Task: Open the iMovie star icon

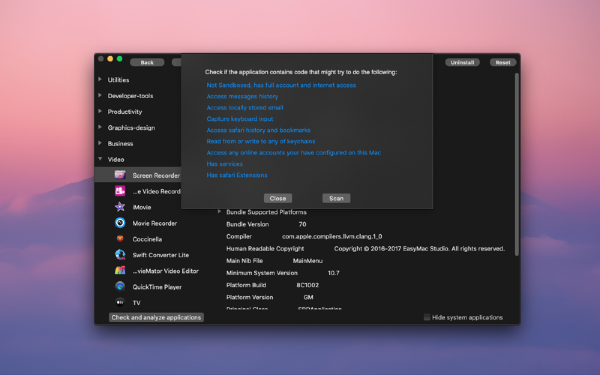Action: point(120,207)
